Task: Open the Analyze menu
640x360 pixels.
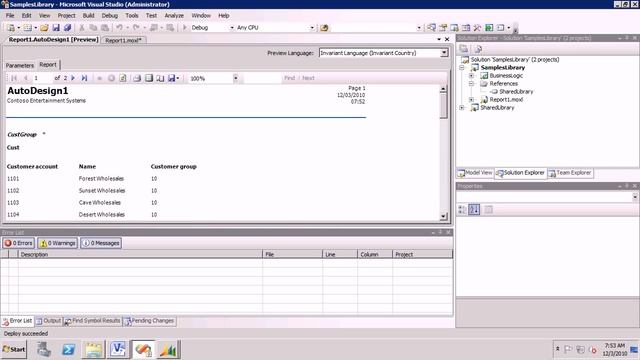Action: [x=174, y=16]
